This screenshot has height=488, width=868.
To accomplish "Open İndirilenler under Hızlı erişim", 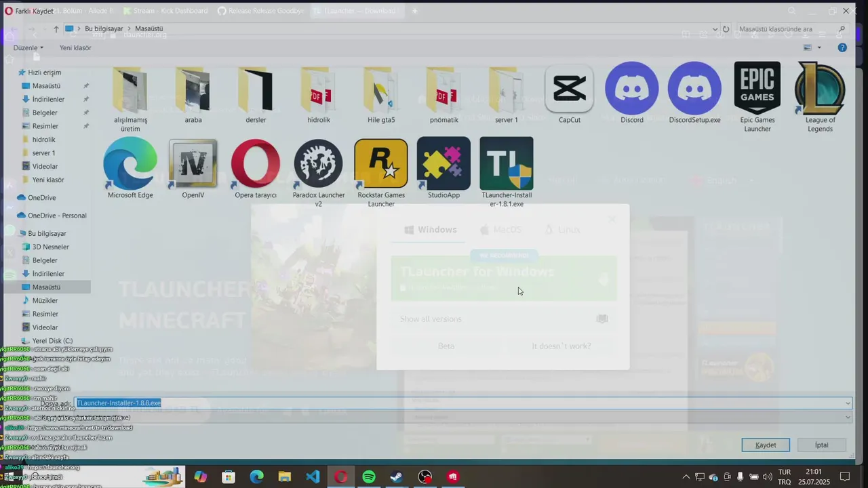I will coord(48,99).
